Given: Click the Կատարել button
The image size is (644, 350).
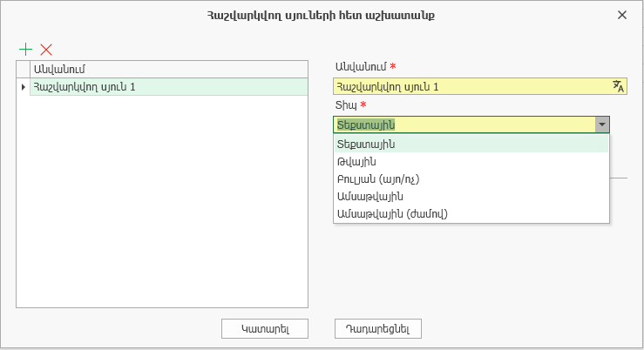Looking at the screenshot, I should [265, 328].
